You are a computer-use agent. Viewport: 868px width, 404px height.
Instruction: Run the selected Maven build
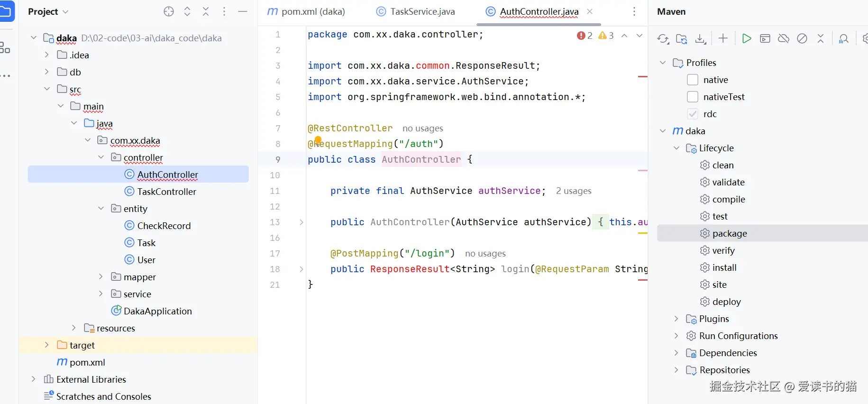pyautogui.click(x=746, y=38)
